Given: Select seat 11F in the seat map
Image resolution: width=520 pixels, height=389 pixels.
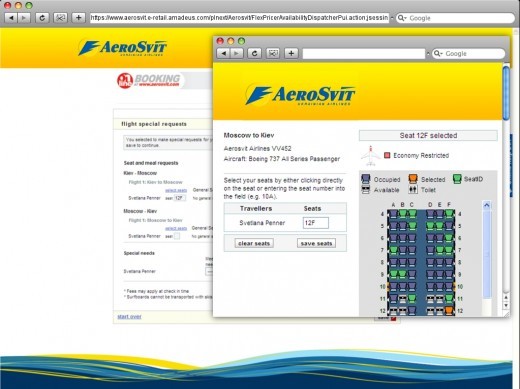Looking at the screenshot, I should pyautogui.click(x=449, y=299).
